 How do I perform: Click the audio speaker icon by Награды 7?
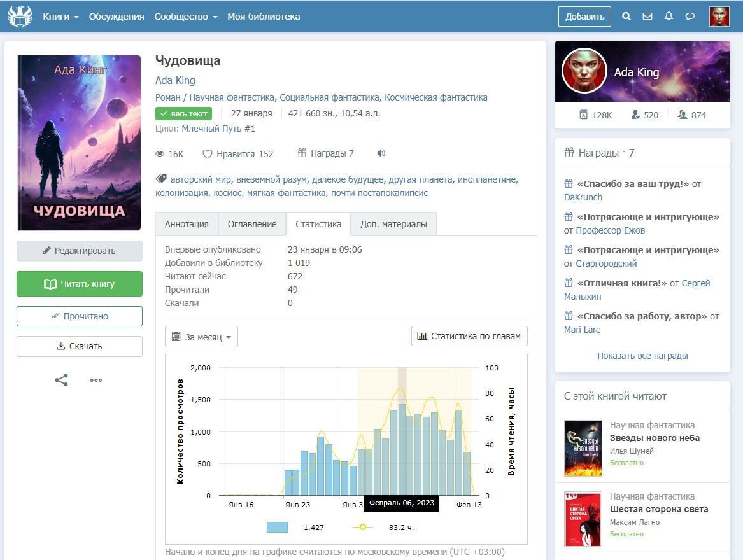point(381,153)
